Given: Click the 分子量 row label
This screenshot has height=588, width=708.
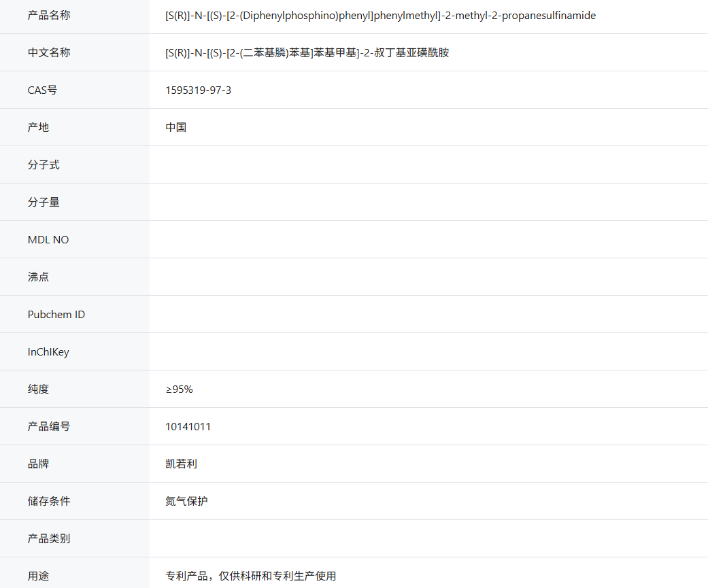Looking at the screenshot, I should 44,202.
